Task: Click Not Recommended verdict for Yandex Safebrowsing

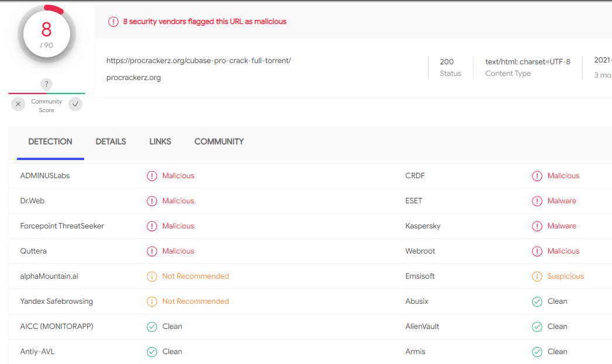Action: (x=196, y=301)
